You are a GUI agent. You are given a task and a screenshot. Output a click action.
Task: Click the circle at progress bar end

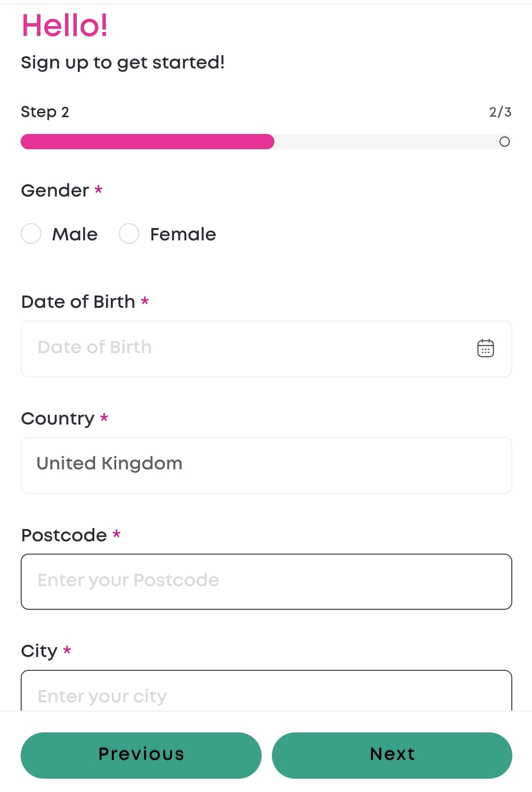504,142
